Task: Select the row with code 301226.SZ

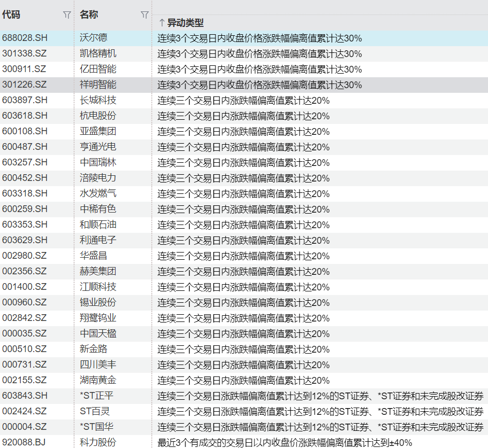Action: [x=24, y=85]
